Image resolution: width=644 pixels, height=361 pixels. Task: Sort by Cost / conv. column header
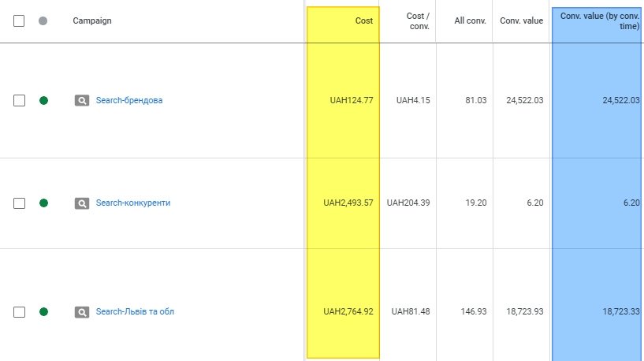click(x=417, y=20)
